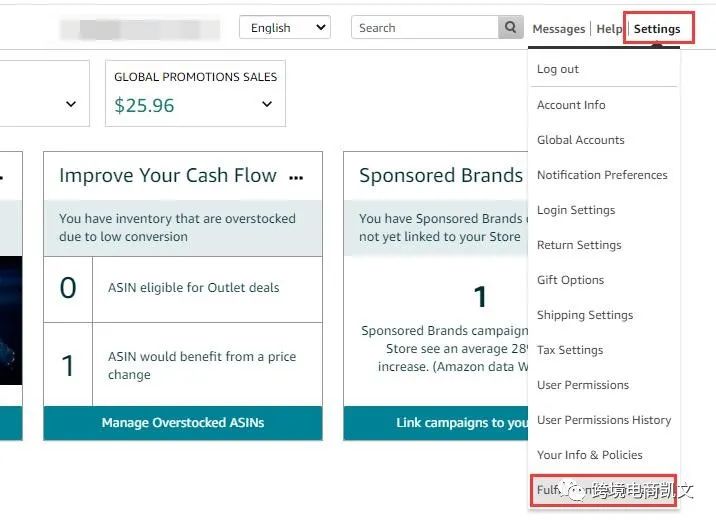The image size is (716, 522).
Task: Open Global Accounts menu item
Action: click(x=580, y=140)
